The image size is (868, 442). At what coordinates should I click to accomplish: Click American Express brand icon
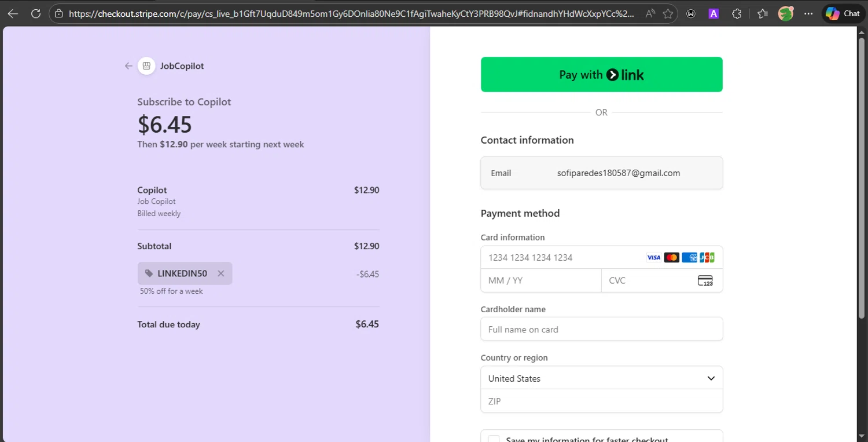pyautogui.click(x=689, y=257)
